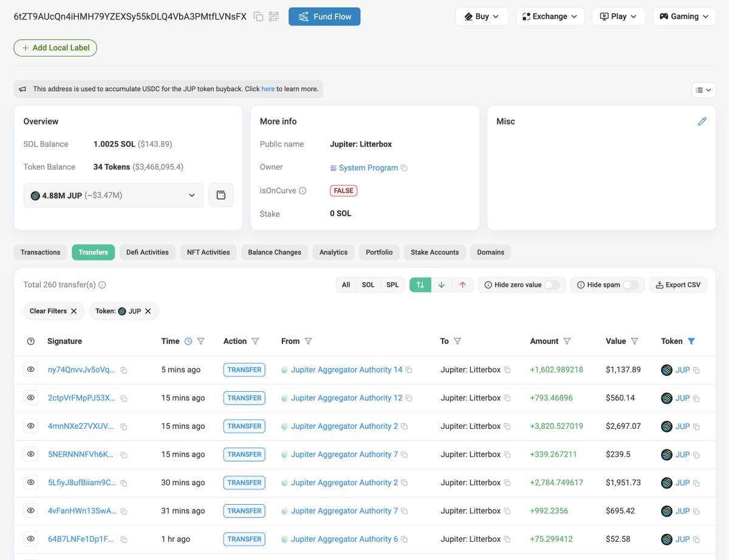
Task: Click the Fund Flow button
Action: pyautogui.click(x=324, y=16)
